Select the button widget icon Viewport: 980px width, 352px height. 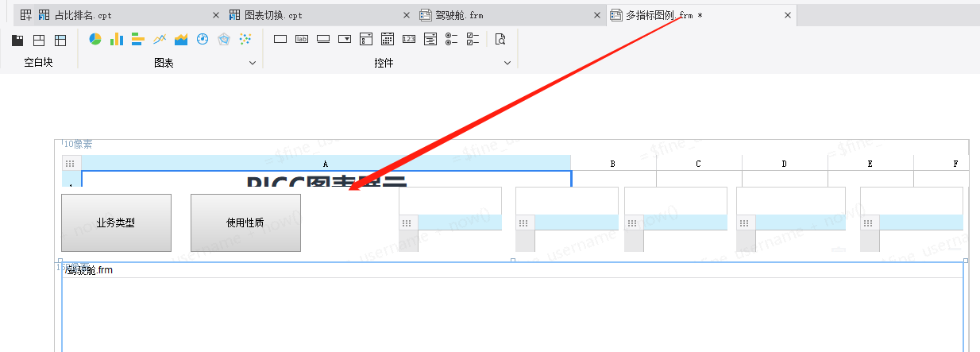click(323, 39)
